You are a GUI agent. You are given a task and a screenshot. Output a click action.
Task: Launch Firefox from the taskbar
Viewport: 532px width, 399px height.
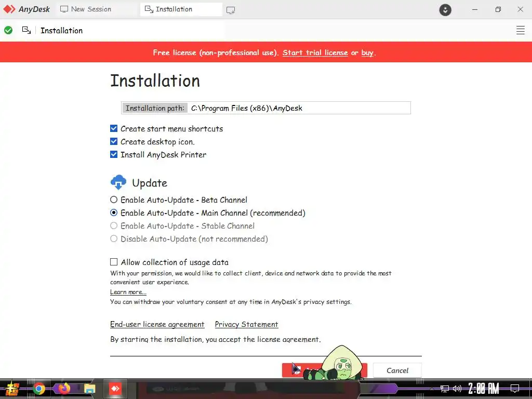(x=64, y=389)
